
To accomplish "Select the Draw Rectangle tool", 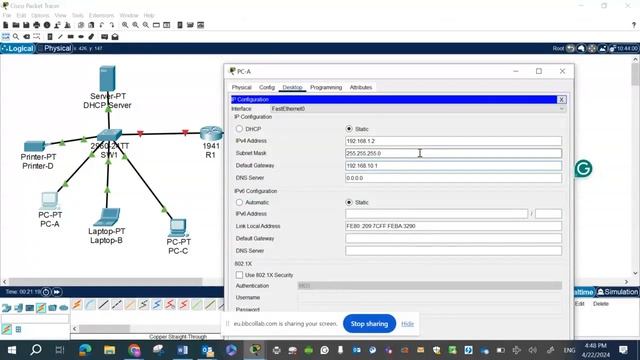I will 71,37.
